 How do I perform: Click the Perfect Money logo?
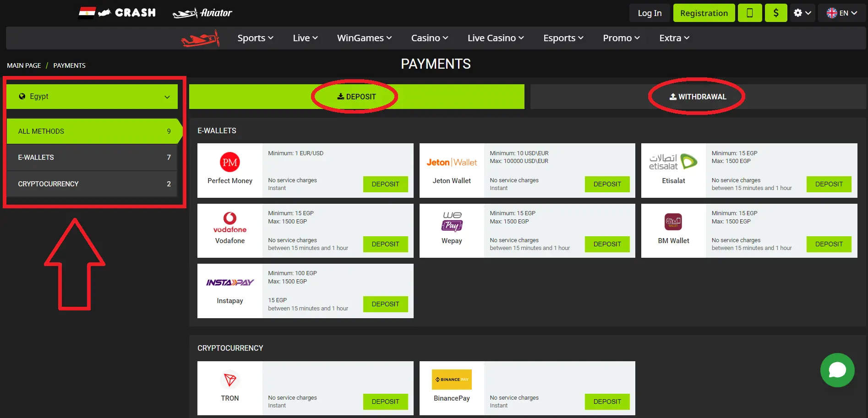[229, 162]
